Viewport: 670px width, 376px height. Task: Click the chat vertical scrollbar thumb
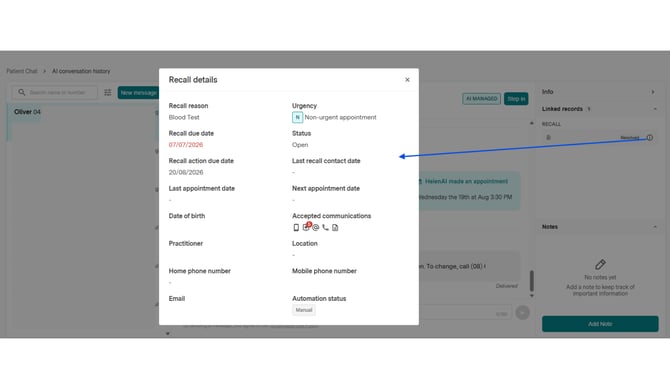(x=532, y=281)
